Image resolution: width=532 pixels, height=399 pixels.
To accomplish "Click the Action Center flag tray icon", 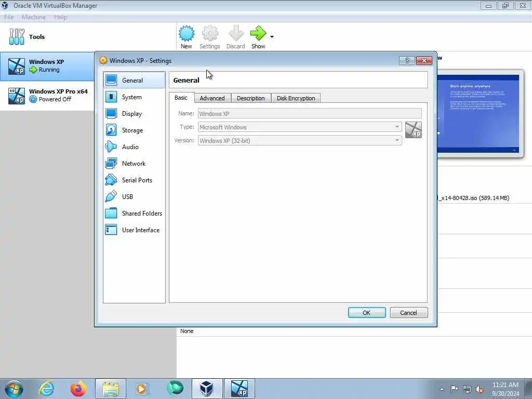I will tap(454, 389).
